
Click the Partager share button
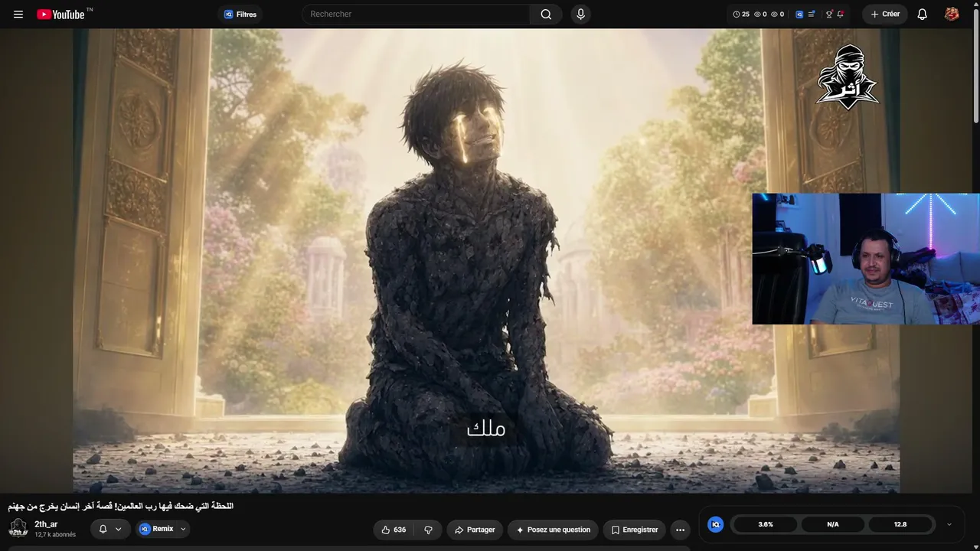(475, 530)
